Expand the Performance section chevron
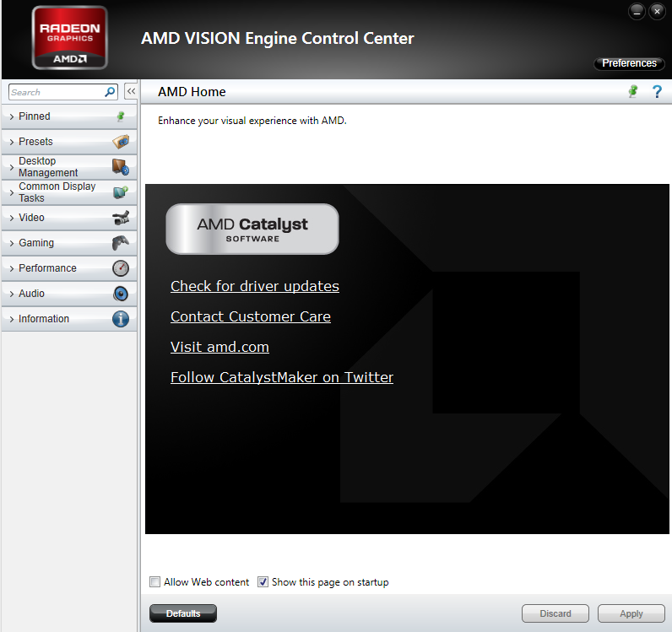 [12, 268]
